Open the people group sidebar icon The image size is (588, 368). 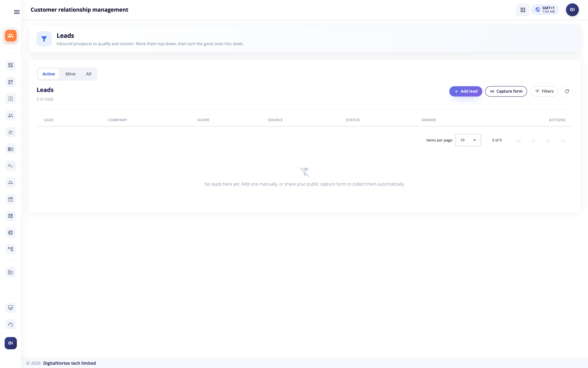10,115
